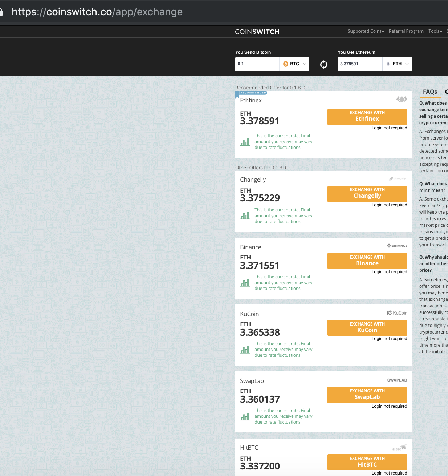This screenshot has height=476, width=448.
Task: Click 'Login not required' under Binance button
Action: click(x=389, y=272)
